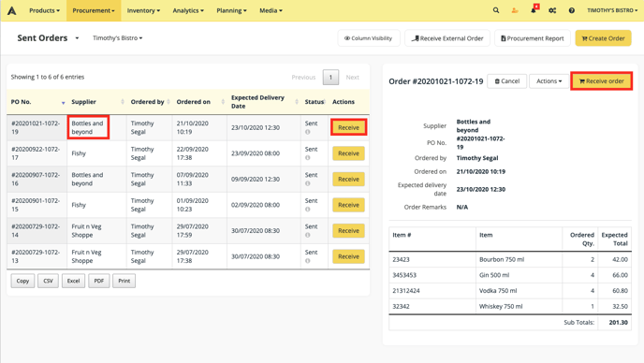Click status info icon for order 1072-15
Screen dimensions: 644x363
(x=308, y=210)
